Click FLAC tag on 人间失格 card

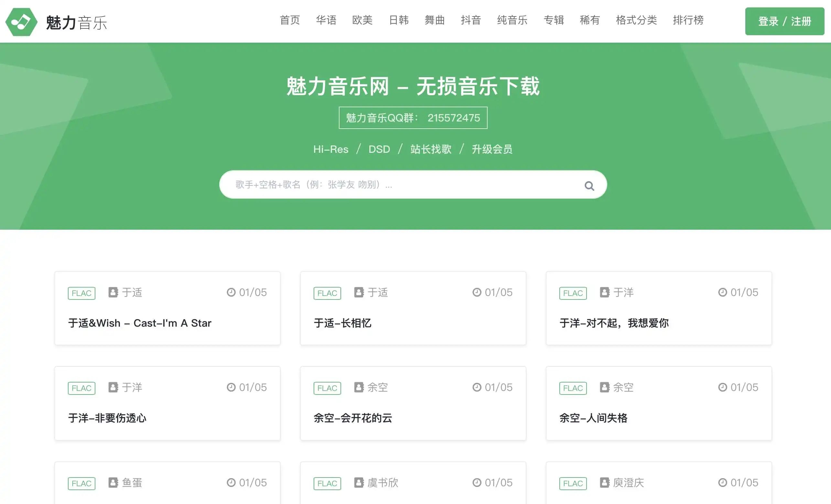(573, 388)
